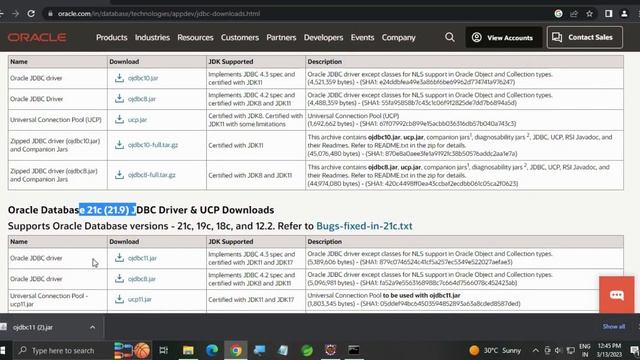Open the Products menu

click(x=111, y=38)
